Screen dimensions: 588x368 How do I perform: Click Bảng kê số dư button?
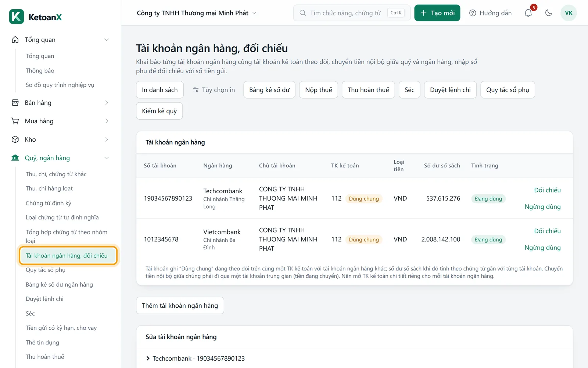(269, 90)
